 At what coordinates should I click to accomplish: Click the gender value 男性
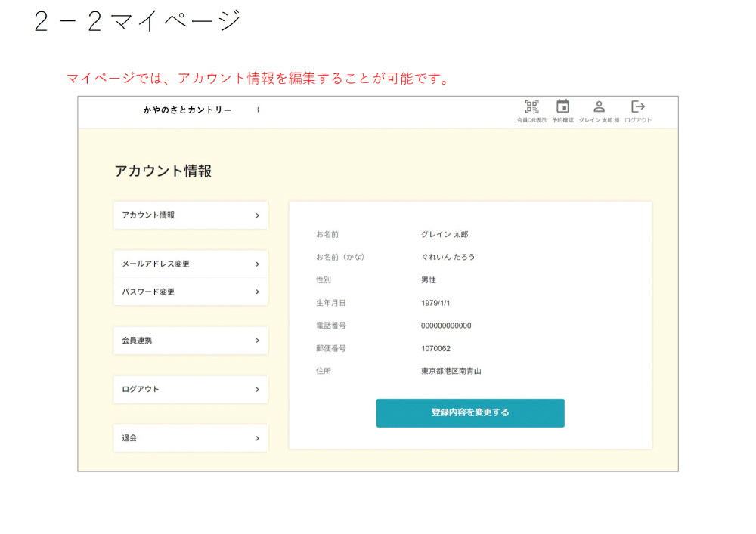[x=429, y=280]
